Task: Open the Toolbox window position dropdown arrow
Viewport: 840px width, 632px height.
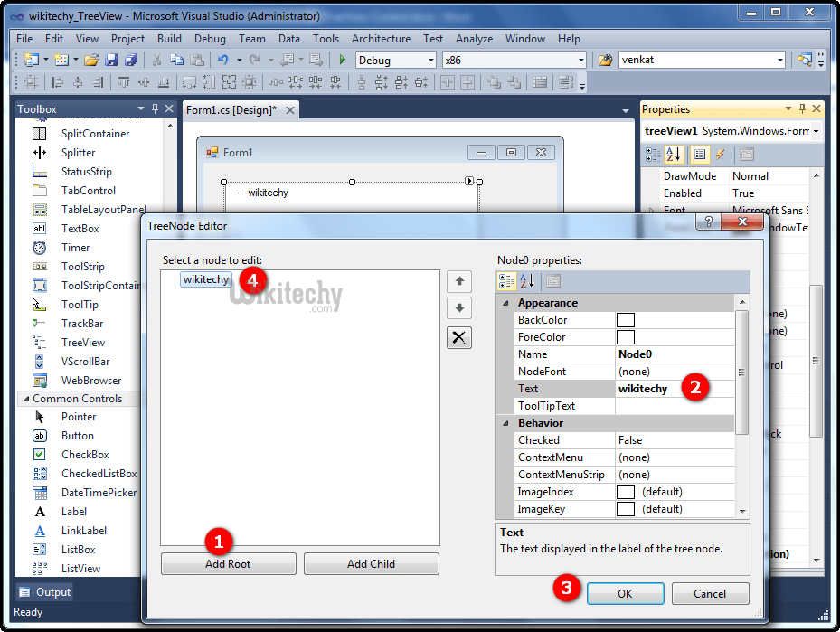Action: point(141,108)
